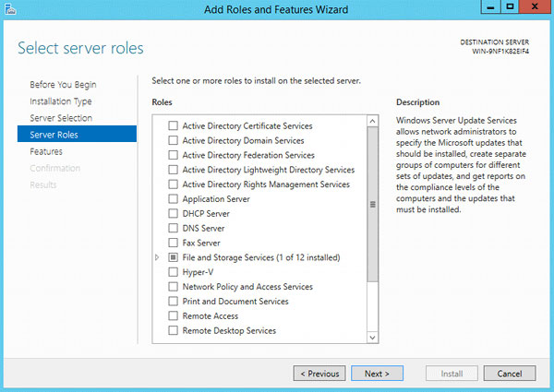Click the 'Hyper-V' role label

198,272
